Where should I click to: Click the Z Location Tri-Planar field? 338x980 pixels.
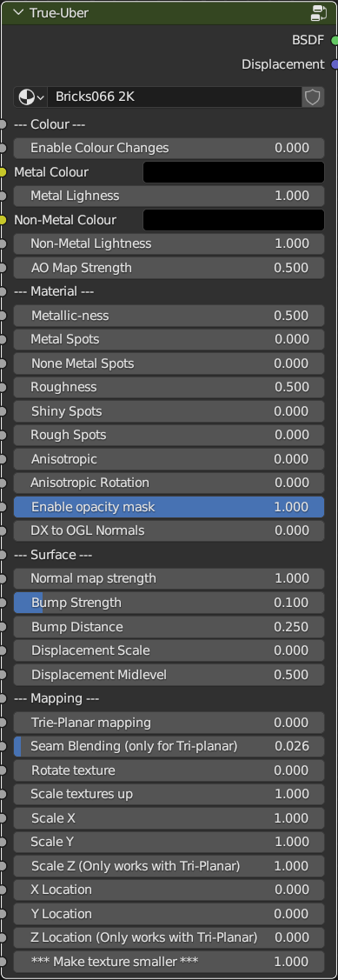coord(169,937)
